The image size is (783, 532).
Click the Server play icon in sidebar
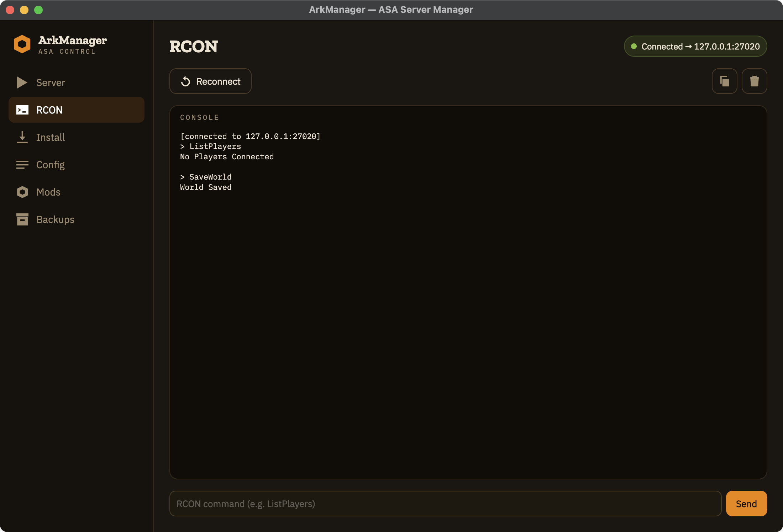22,83
